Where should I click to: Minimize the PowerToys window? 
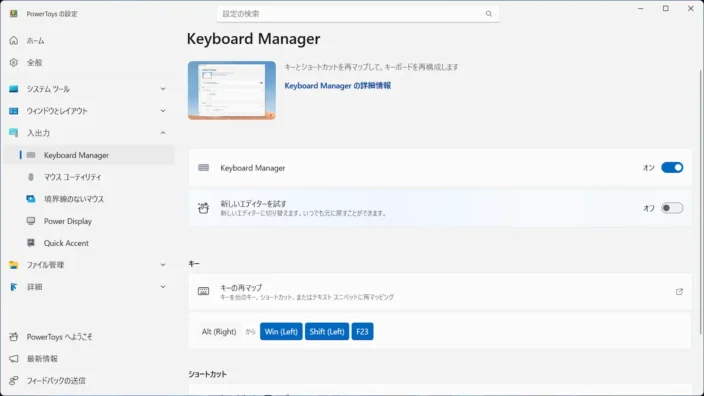click(641, 9)
